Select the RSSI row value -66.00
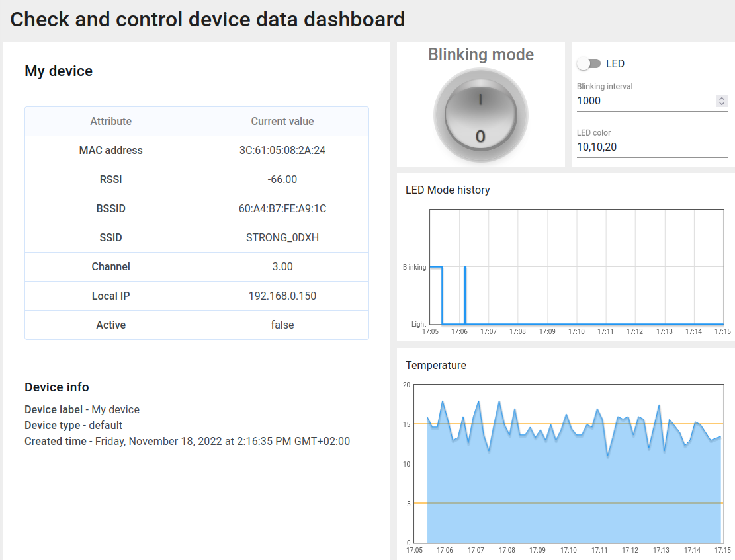 coord(282,180)
